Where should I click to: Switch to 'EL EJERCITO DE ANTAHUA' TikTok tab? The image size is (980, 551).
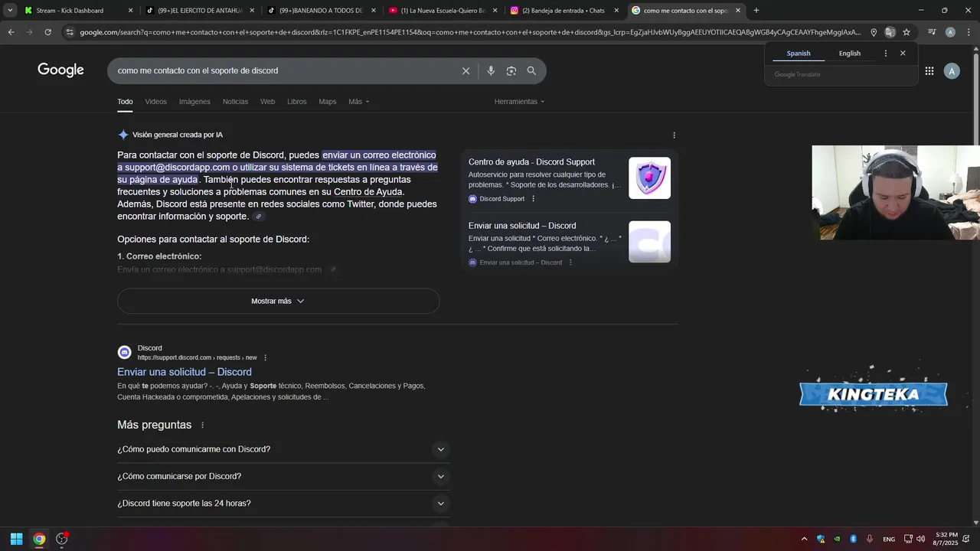point(200,11)
